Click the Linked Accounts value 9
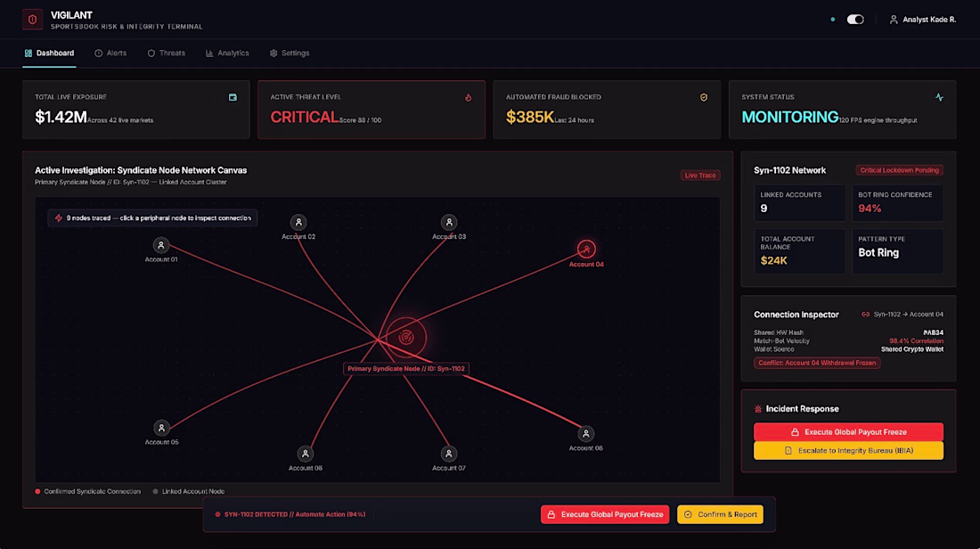Viewport: 980px width, 549px height. (764, 209)
